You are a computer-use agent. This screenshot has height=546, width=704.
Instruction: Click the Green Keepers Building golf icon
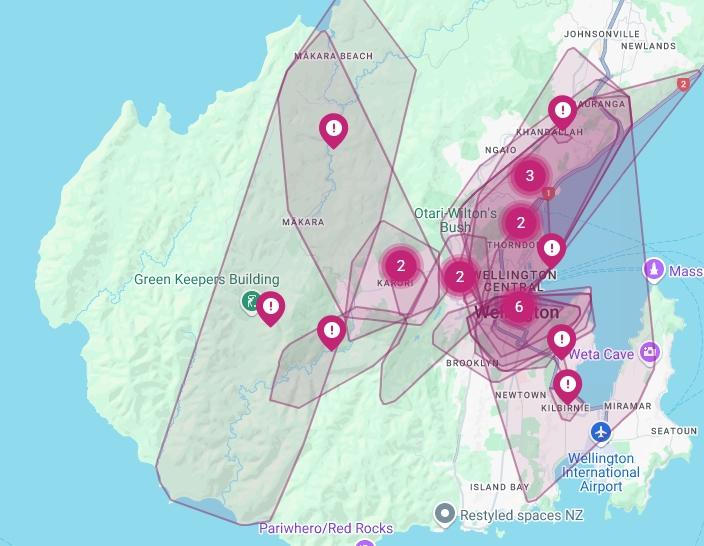(252, 300)
